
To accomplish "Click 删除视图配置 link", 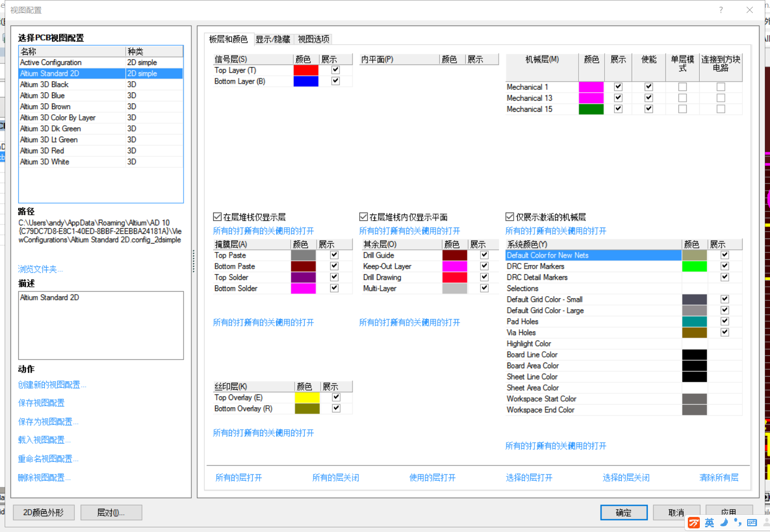I will [x=44, y=478].
